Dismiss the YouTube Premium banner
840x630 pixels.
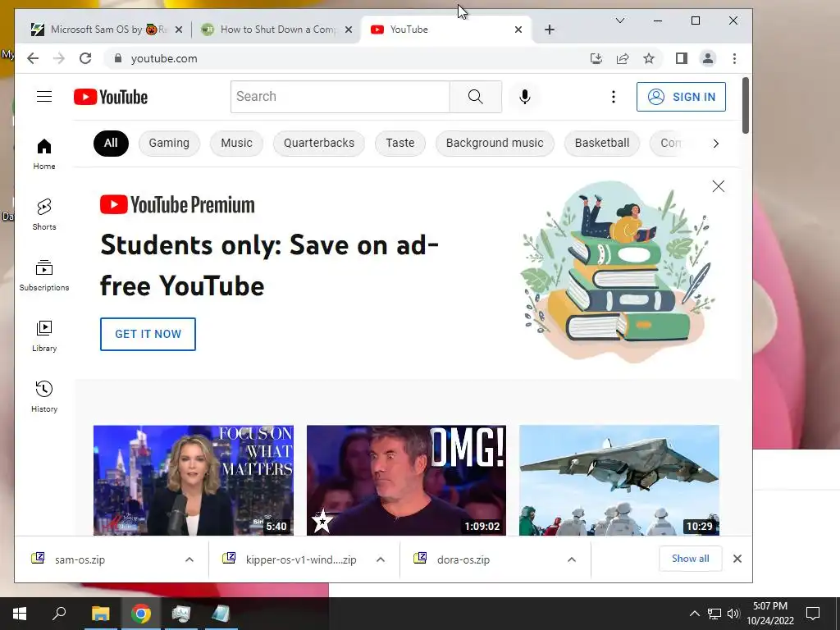point(719,186)
